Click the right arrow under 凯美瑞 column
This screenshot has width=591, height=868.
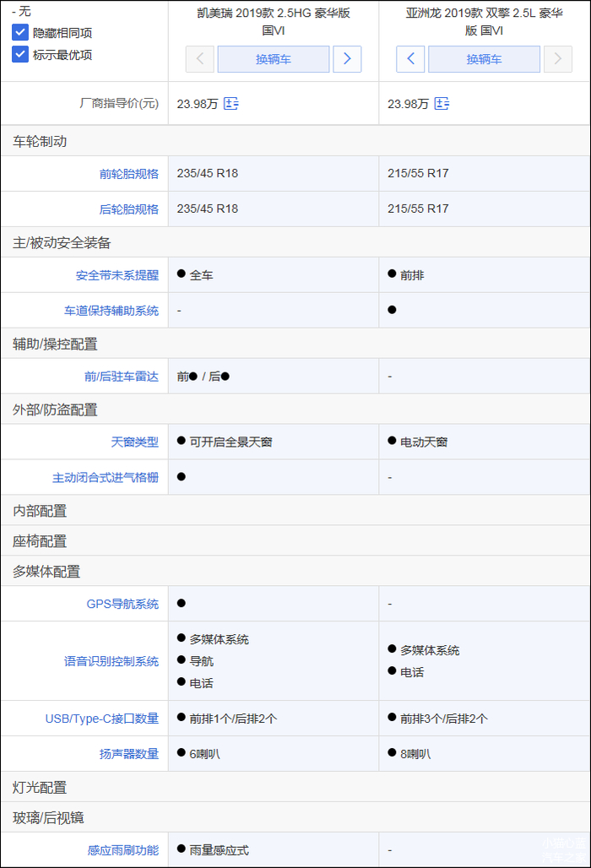click(347, 58)
